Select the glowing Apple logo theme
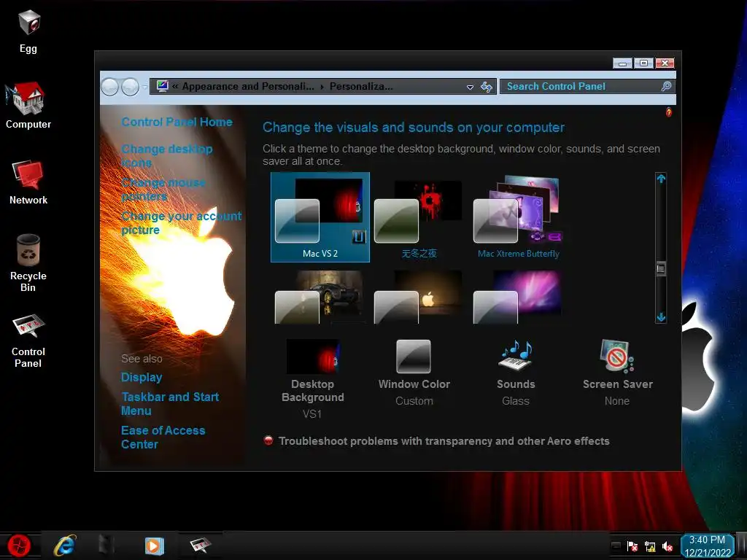This screenshot has width=747, height=560. 418,297
